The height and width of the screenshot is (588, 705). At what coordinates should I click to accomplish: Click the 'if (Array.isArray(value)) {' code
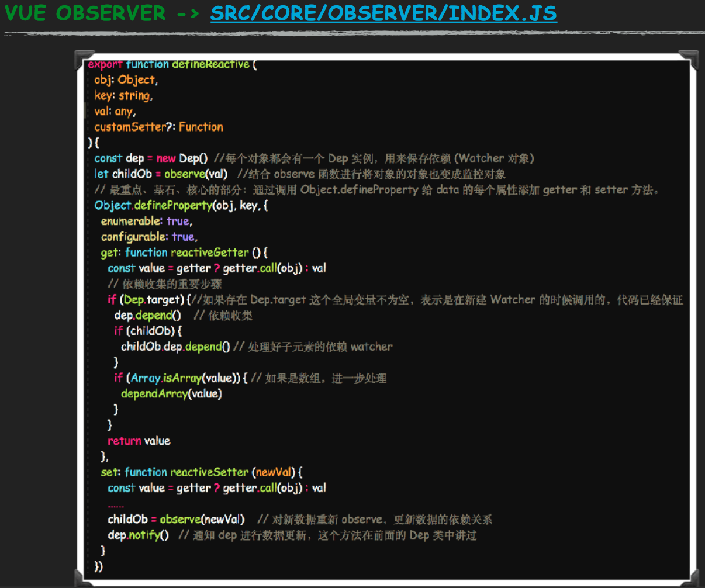coord(181,378)
